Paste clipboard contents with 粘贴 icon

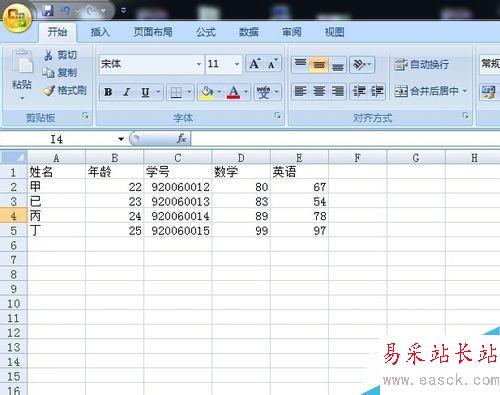[x=22, y=62]
